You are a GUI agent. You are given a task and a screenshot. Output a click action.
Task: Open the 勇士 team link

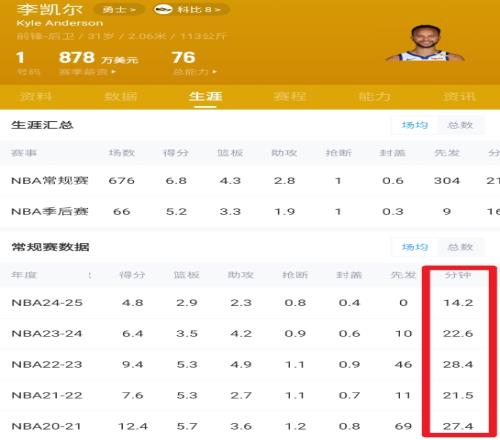119,9
